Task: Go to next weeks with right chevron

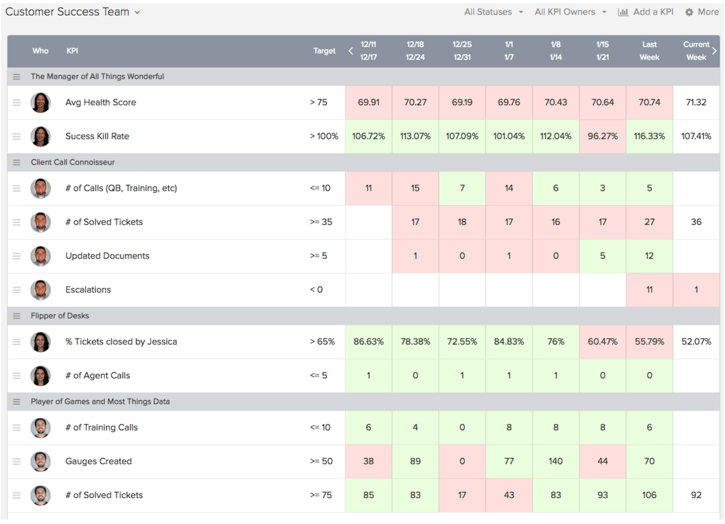Action: click(x=714, y=51)
